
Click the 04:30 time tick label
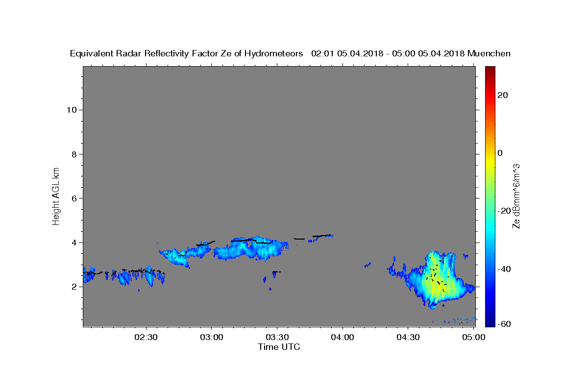(x=408, y=338)
